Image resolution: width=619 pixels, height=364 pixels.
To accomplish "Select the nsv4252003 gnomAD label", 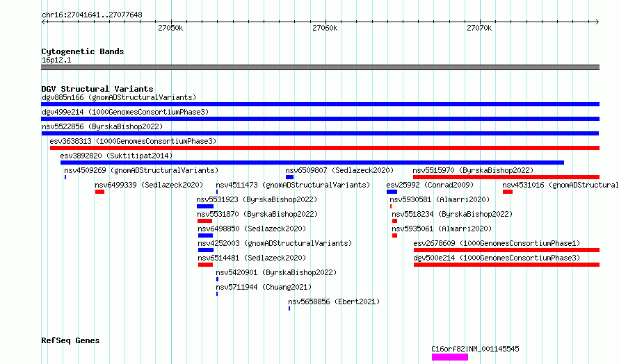I will point(275,243).
